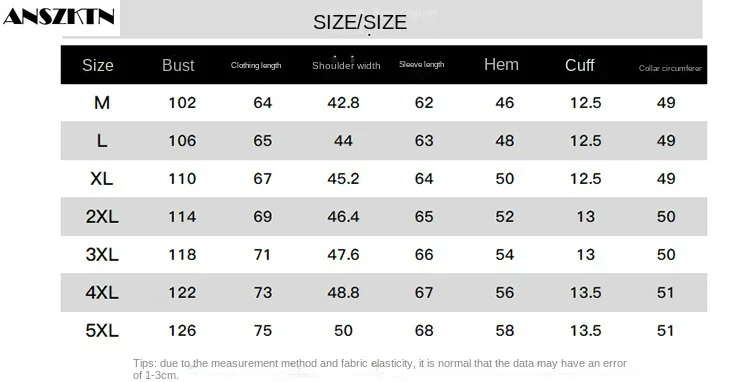Click the SIZE/SIZE title heading
The height and width of the screenshot is (382, 750).
tap(360, 22)
